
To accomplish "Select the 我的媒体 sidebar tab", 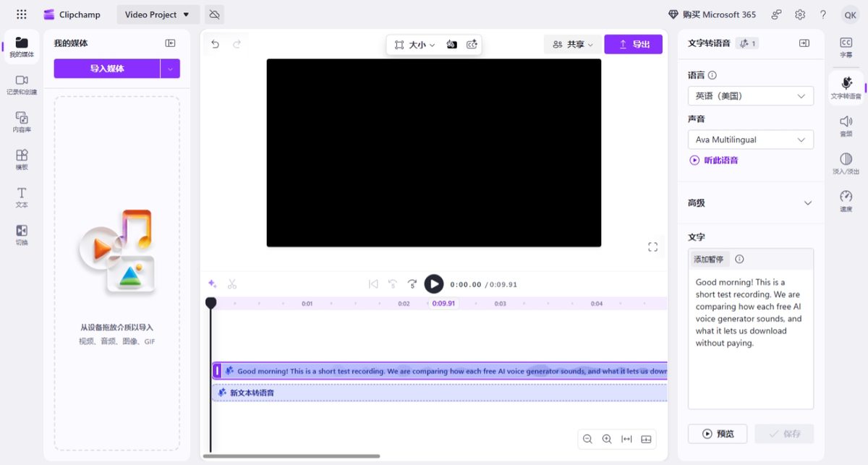I will pyautogui.click(x=22, y=47).
